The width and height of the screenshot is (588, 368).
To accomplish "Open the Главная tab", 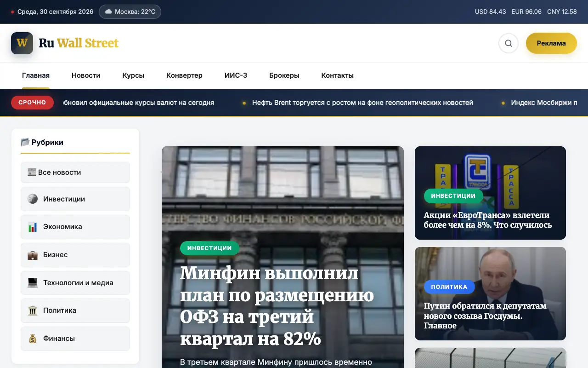I will coord(36,75).
